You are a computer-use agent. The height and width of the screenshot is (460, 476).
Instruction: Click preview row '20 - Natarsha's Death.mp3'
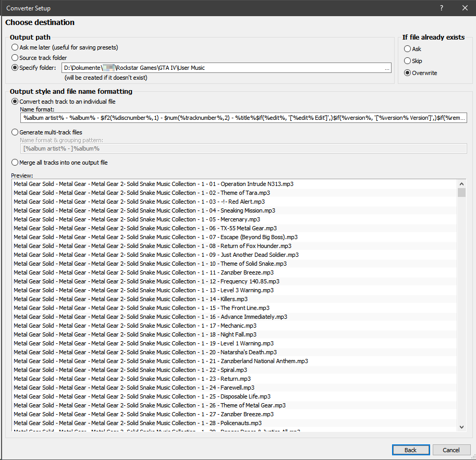click(x=235, y=352)
